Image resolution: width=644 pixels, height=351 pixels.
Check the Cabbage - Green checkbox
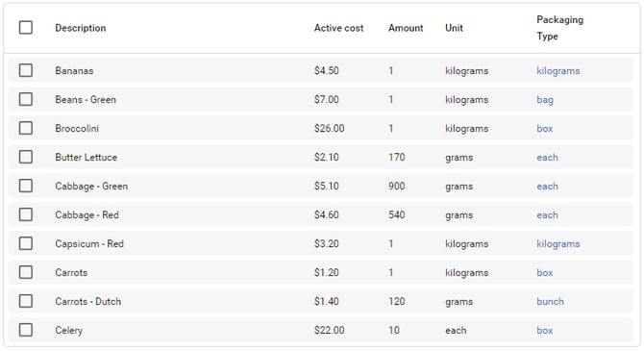click(26, 186)
